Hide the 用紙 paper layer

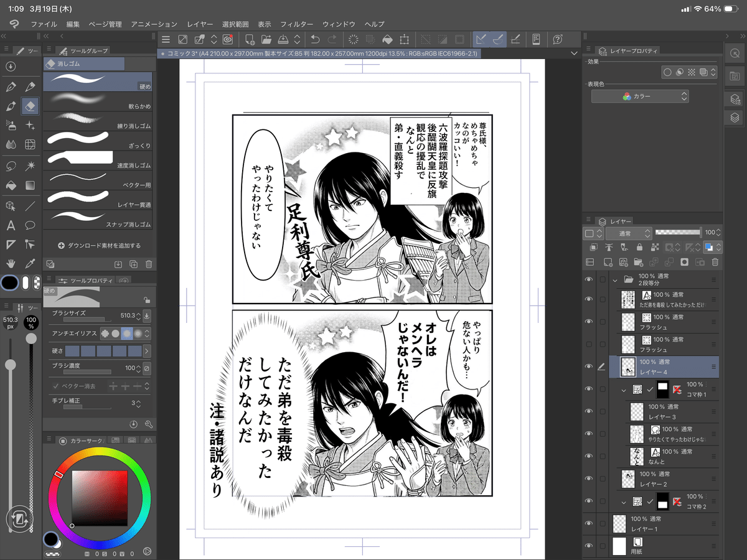(x=589, y=545)
